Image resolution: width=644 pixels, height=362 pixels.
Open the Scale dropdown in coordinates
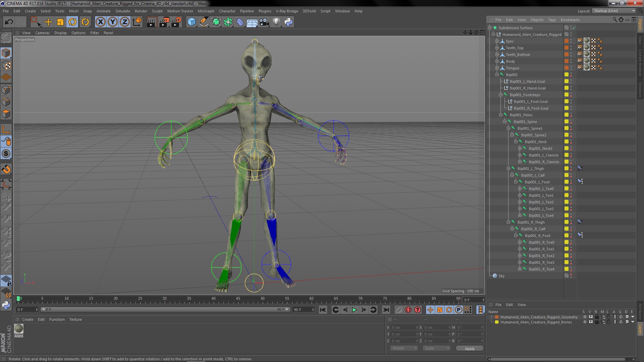pyautogui.click(x=437, y=348)
